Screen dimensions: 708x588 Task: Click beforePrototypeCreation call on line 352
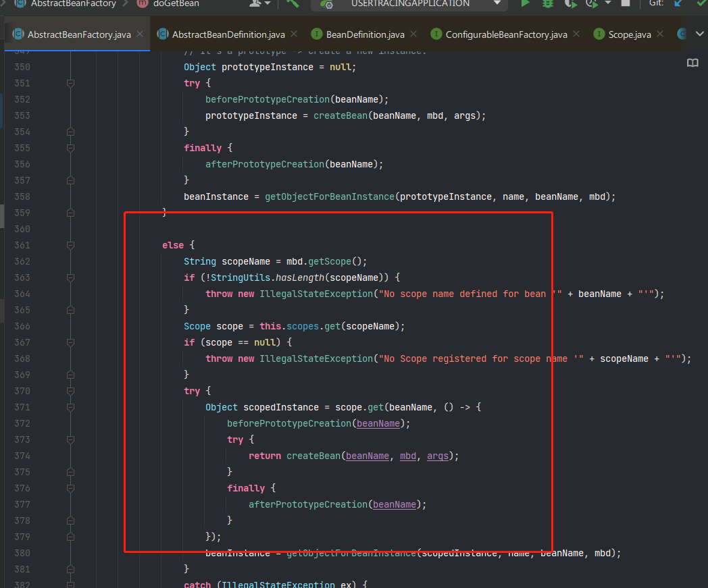pos(268,99)
